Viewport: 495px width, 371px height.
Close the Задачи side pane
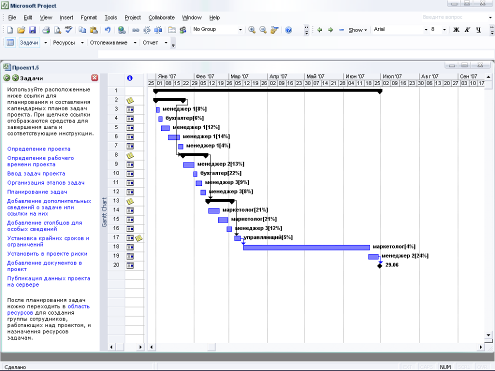(x=95, y=78)
